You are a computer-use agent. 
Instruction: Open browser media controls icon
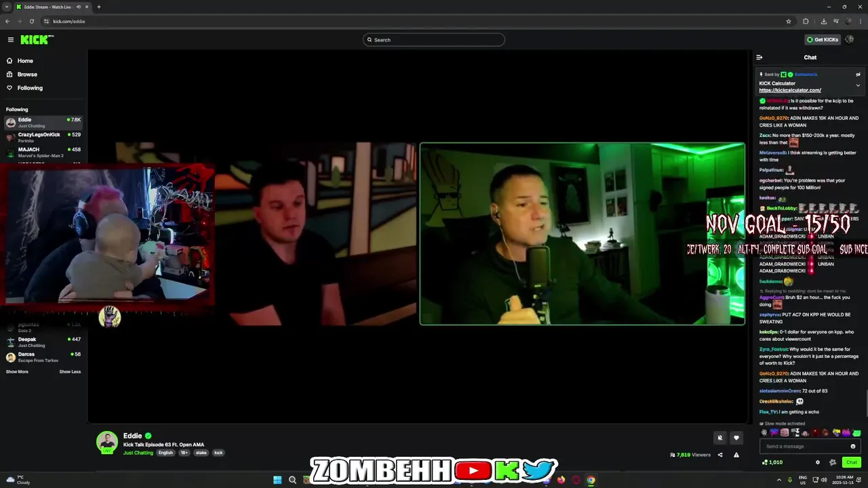point(837,21)
